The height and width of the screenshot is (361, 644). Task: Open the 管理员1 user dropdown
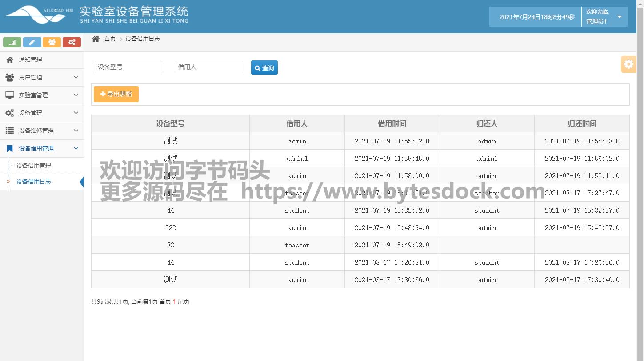point(604,17)
